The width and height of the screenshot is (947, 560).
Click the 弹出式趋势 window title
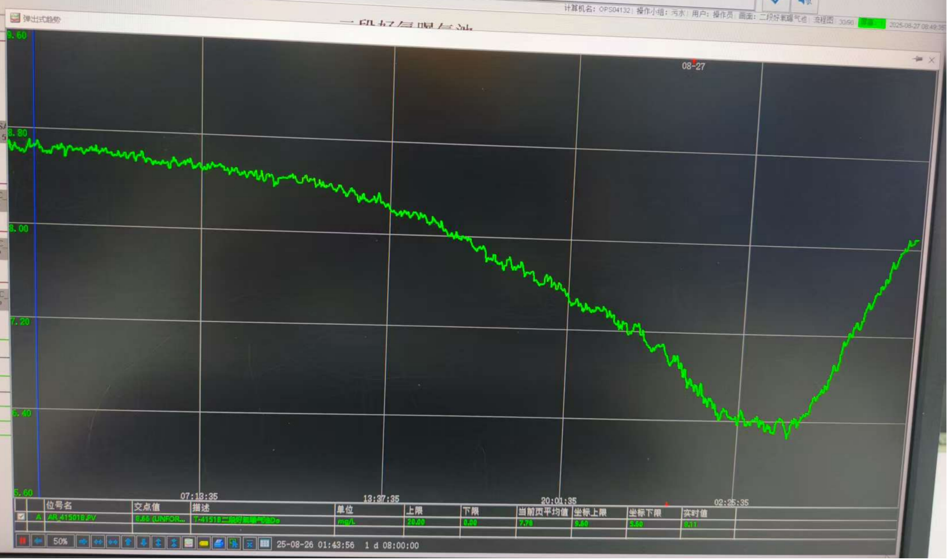[x=42, y=19]
